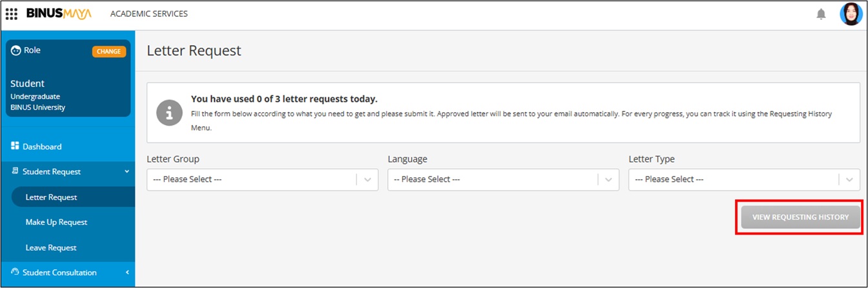Open the user profile avatar
This screenshot has width=868, height=288.
[x=851, y=14]
